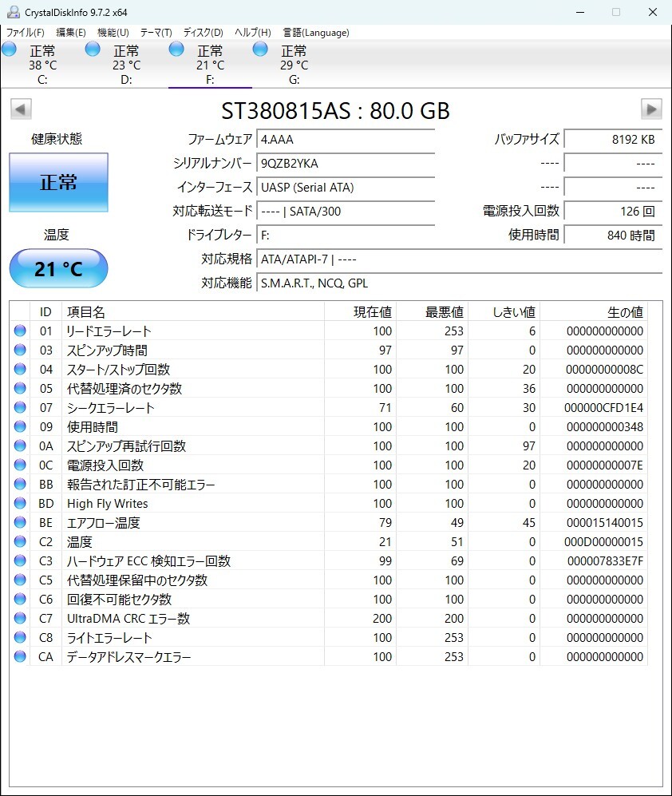The height and width of the screenshot is (796, 672).
Task: Click serial number field 9QZB2YKA
Action: [346, 163]
